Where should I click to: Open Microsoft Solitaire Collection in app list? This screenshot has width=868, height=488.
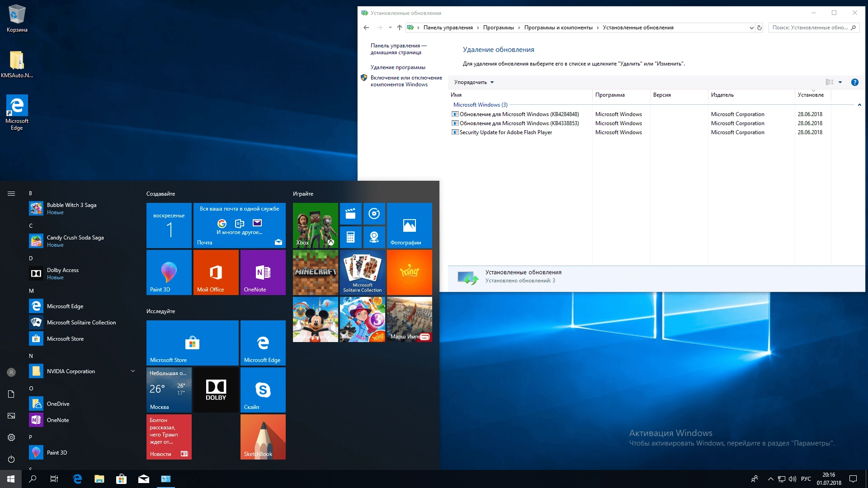tap(81, 323)
